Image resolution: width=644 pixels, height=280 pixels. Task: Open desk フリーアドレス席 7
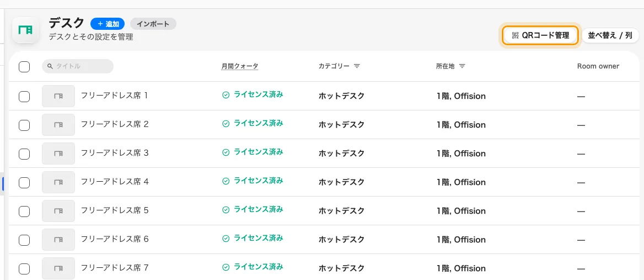tap(114, 268)
